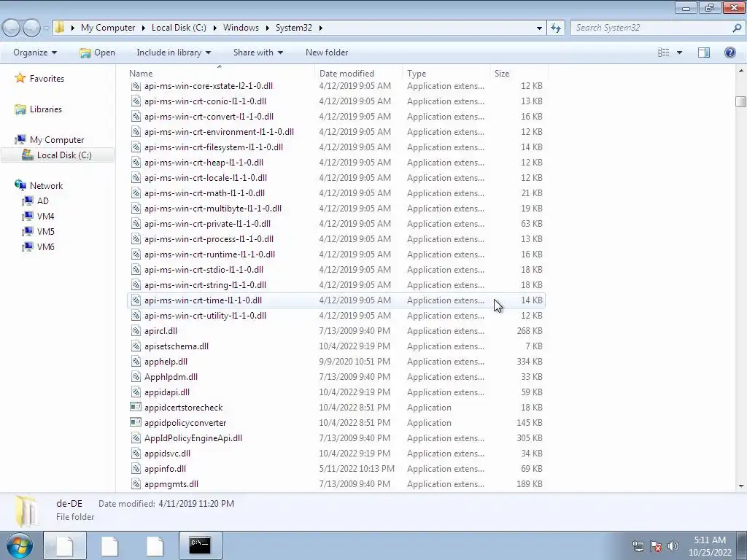
Task: Click the change view icon
Action: point(664,52)
